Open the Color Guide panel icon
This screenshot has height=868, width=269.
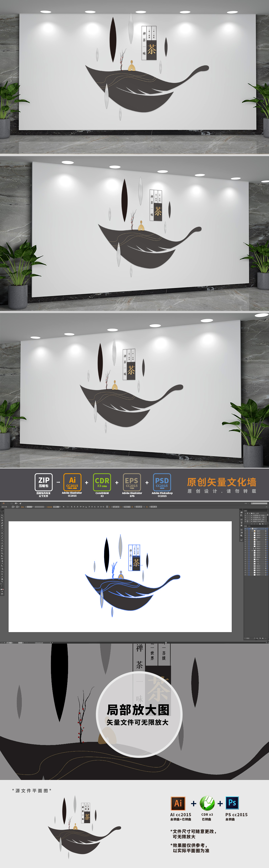tap(241, 516)
